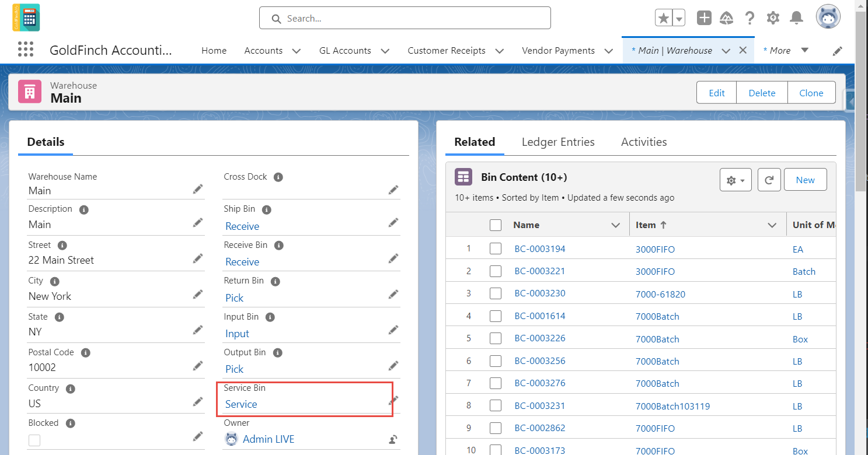
Task: Open the Service bin link
Action: point(241,404)
